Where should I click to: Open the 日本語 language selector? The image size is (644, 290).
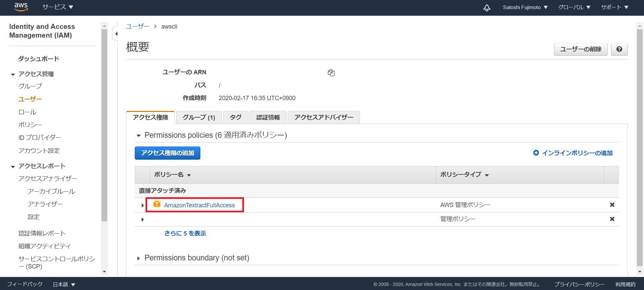64,284
